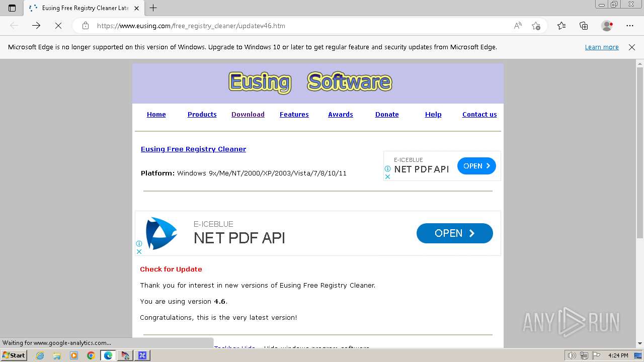Click the E-ICEBLUE logo in the banner ad
Image resolution: width=644 pixels, height=362 pixels.
click(x=162, y=233)
